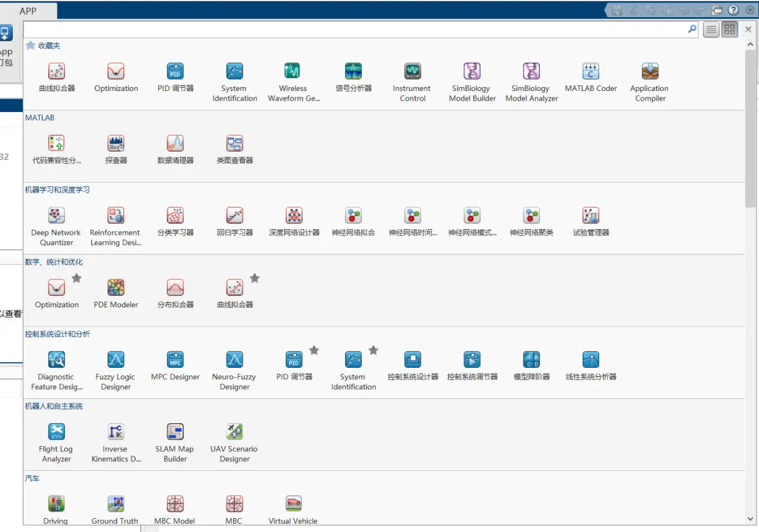Open the MATLAB Coder app

click(x=590, y=78)
